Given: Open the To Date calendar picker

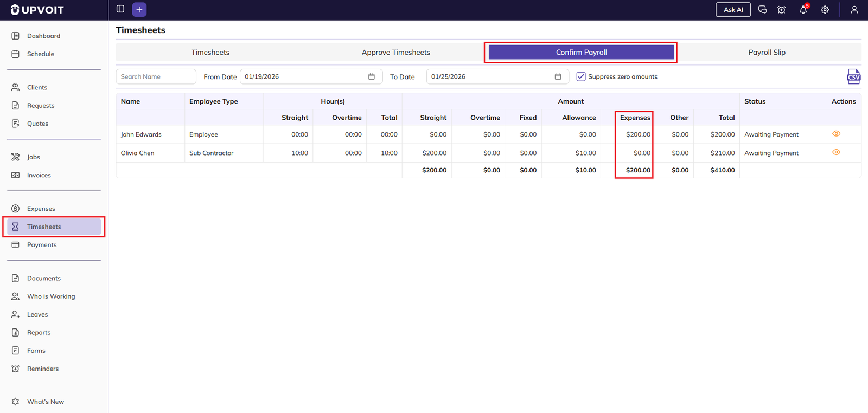Looking at the screenshot, I should pyautogui.click(x=558, y=76).
